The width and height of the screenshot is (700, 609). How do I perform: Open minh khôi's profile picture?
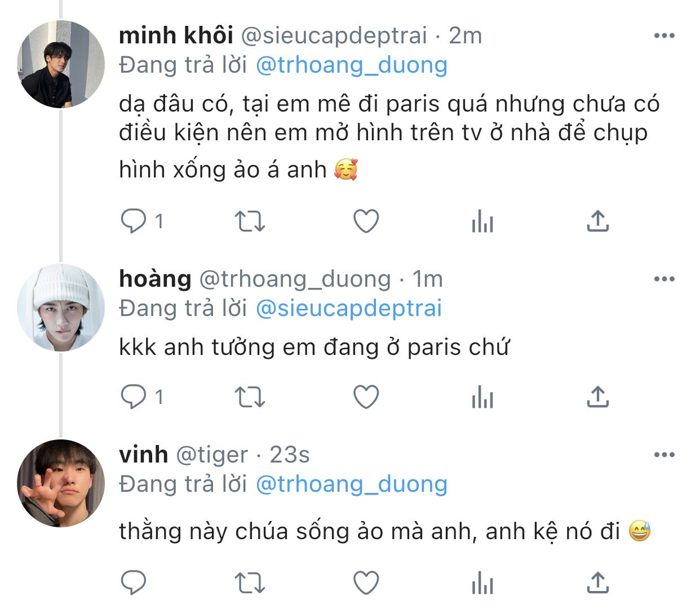click(61, 64)
